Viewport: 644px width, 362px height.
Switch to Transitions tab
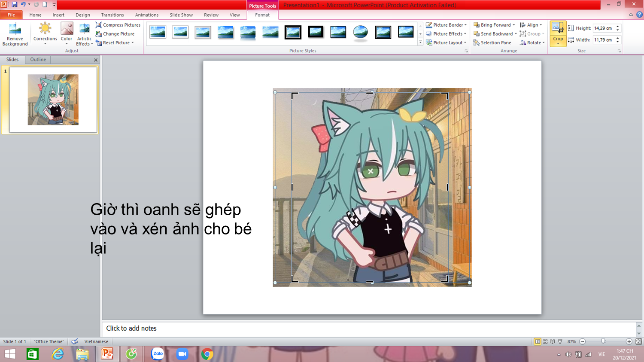[x=112, y=15]
